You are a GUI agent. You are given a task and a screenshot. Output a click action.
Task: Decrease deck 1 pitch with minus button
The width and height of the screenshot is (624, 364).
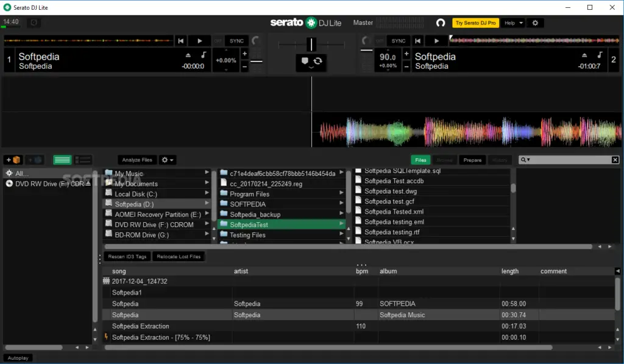coord(245,67)
